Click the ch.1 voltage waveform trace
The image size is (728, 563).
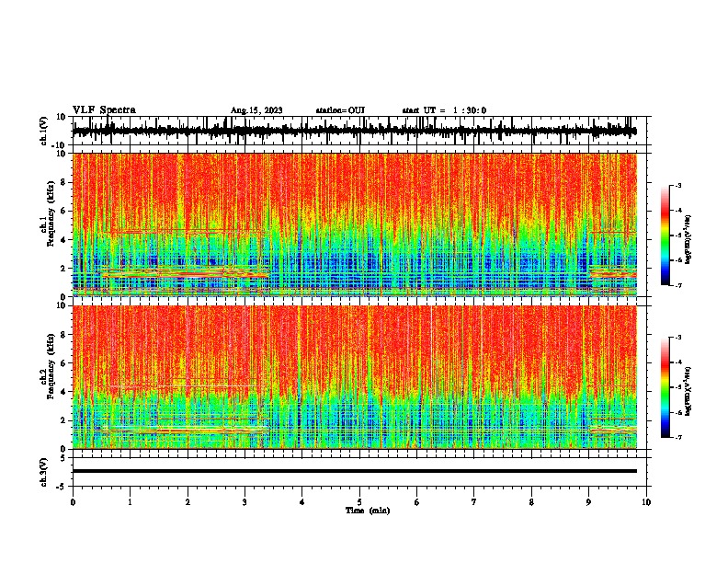tap(354, 131)
